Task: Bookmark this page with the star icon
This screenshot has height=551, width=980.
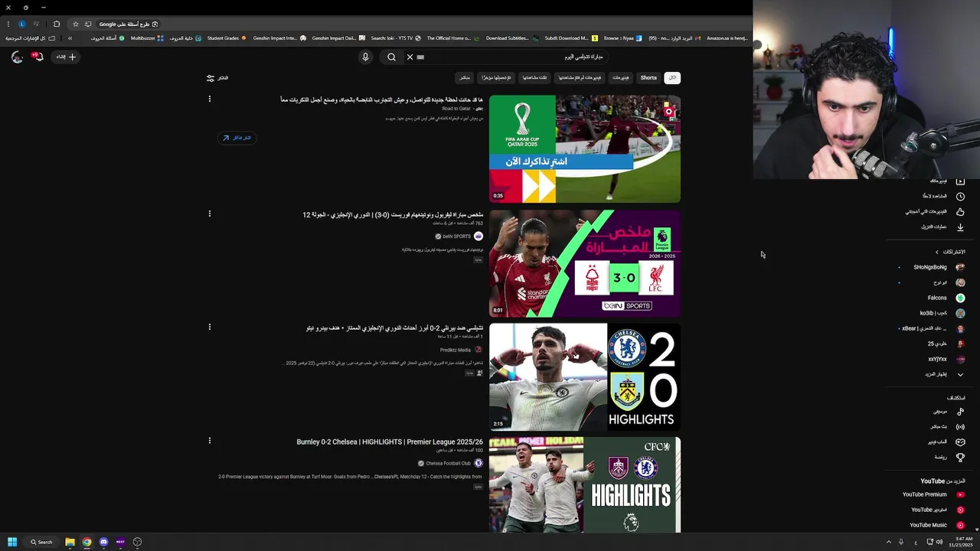Action: [x=75, y=24]
